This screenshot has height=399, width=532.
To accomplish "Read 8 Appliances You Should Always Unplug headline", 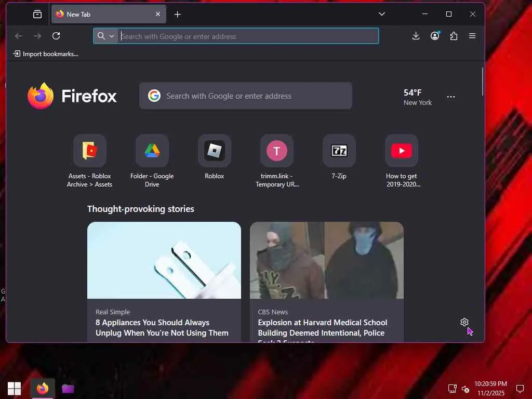I will click(162, 328).
